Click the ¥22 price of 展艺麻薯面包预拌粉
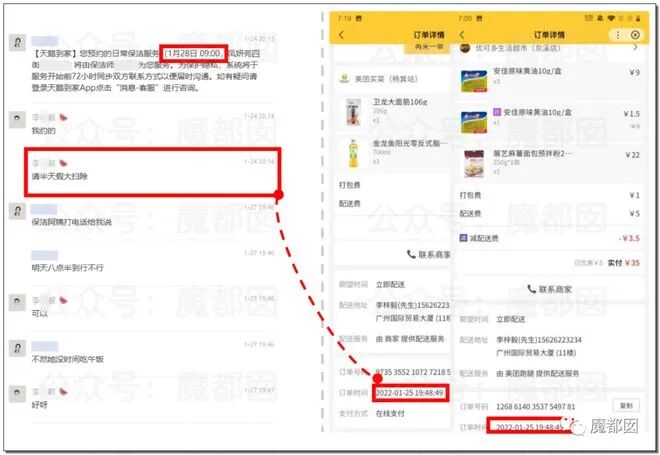660x455 pixels. pyautogui.click(x=633, y=155)
